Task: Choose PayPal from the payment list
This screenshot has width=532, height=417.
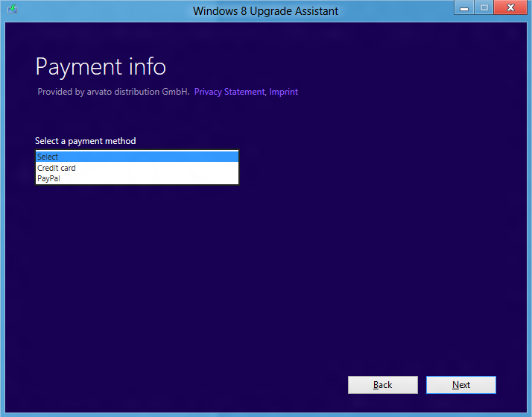Action: point(48,178)
